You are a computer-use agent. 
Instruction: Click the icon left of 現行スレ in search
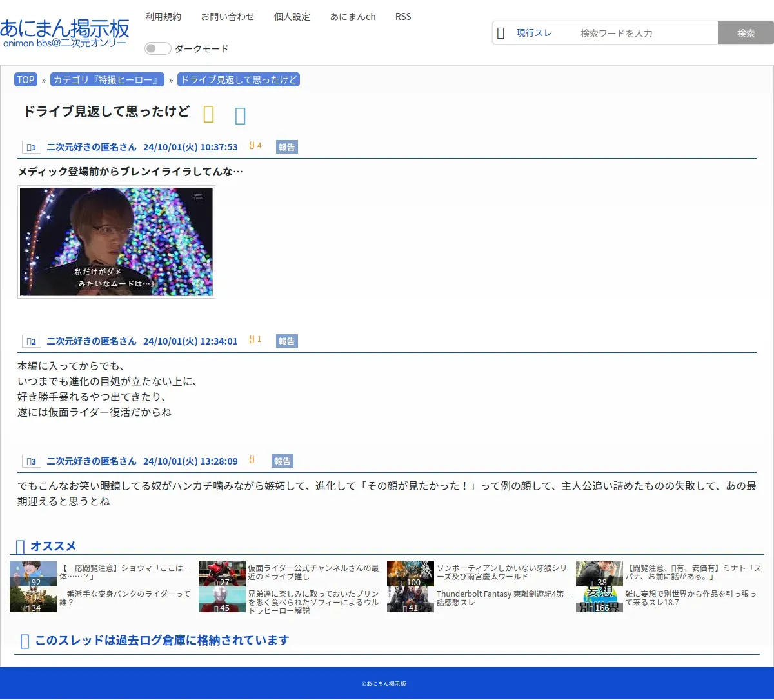pyautogui.click(x=501, y=33)
